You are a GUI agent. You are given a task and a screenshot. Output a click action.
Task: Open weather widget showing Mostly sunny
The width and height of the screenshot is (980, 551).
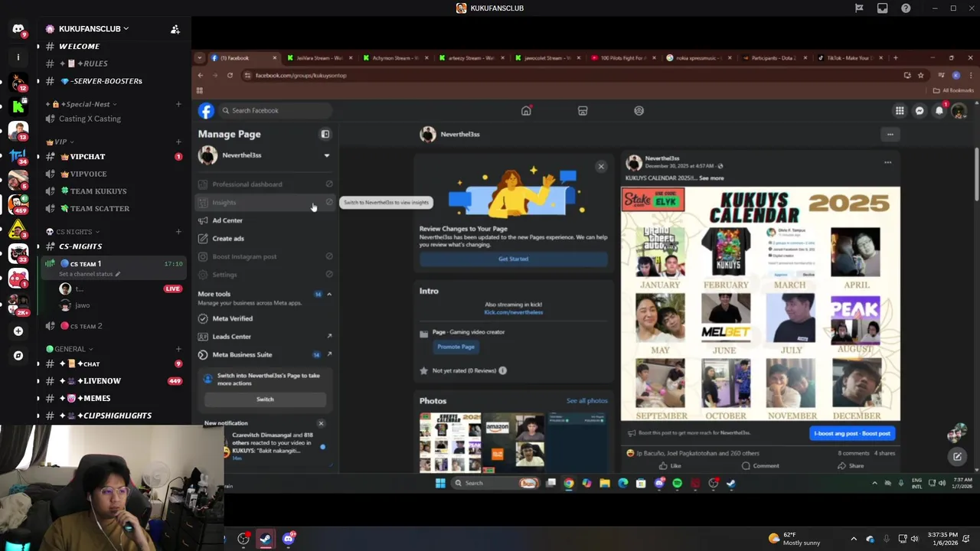(794, 539)
